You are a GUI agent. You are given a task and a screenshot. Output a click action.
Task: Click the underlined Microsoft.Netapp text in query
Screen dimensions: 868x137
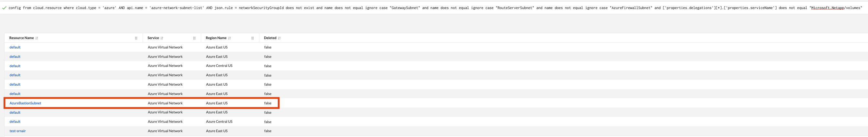point(826,8)
